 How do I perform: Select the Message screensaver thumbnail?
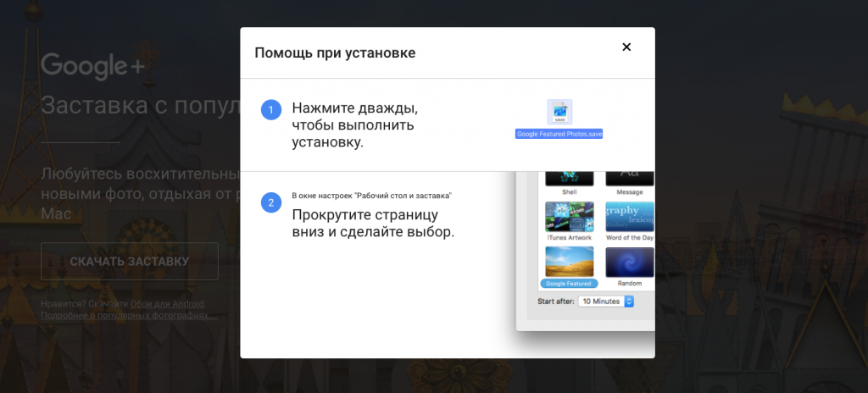[x=630, y=178]
